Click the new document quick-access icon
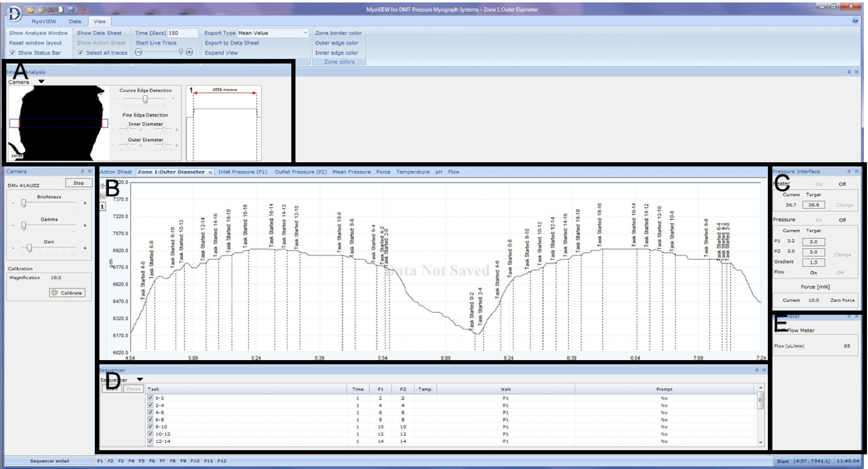Screen dimensions: 868x469 pyautogui.click(x=61, y=10)
